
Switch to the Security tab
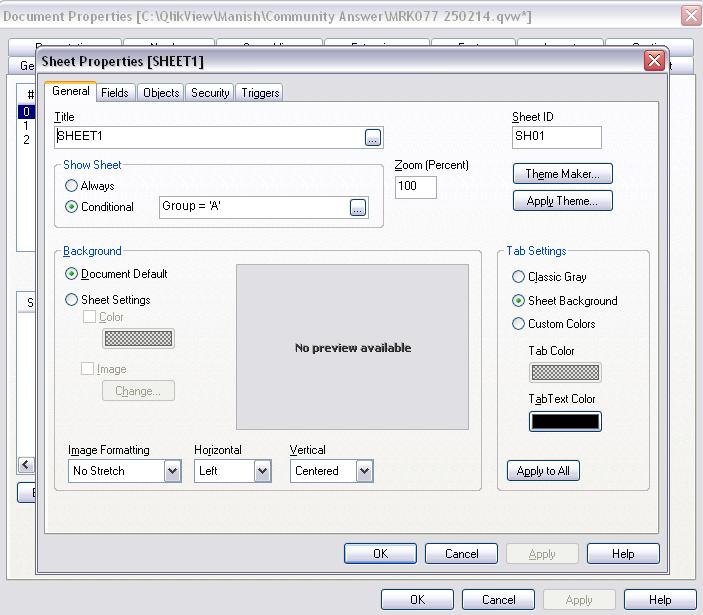210,93
